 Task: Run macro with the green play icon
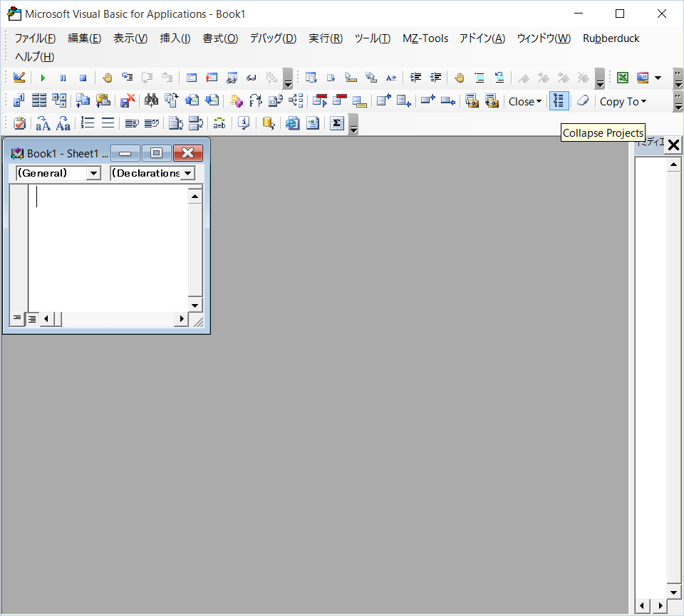[x=43, y=78]
